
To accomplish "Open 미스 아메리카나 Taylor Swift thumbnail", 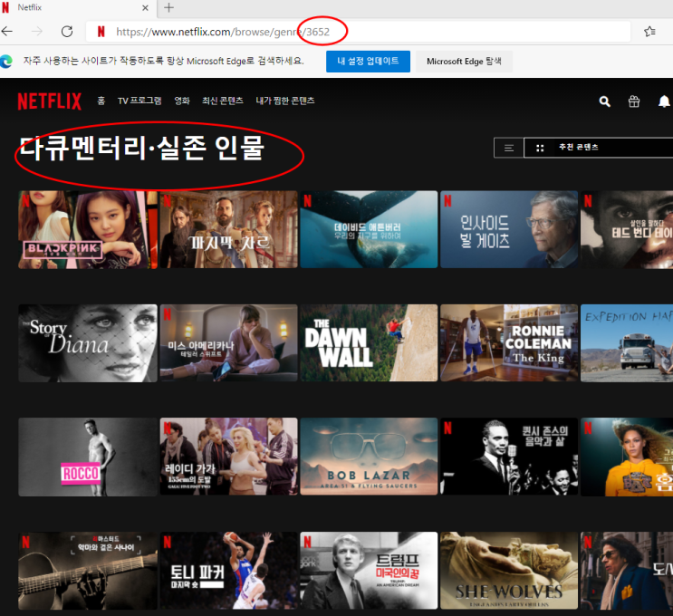I will (229, 343).
